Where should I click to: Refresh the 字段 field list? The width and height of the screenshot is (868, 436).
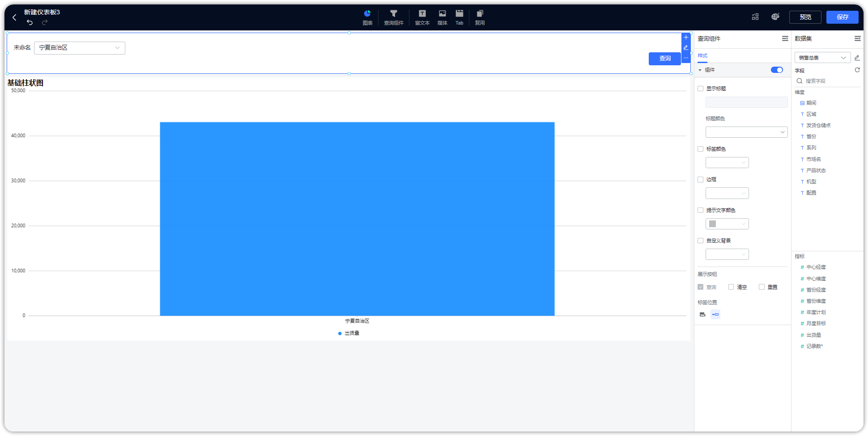point(857,70)
